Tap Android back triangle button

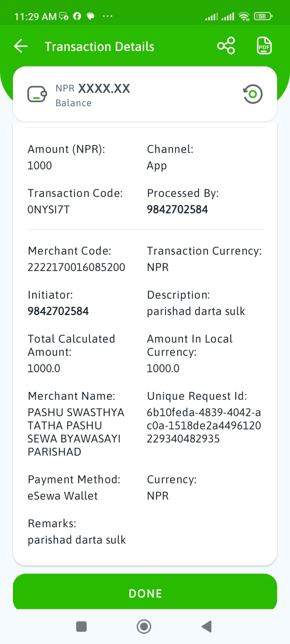206,626
